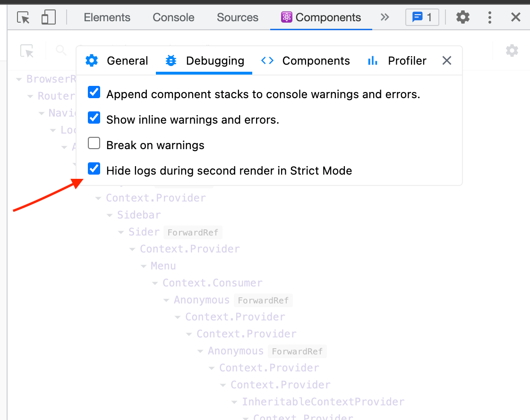Close the settings dialog
530x420 pixels.
(446, 60)
